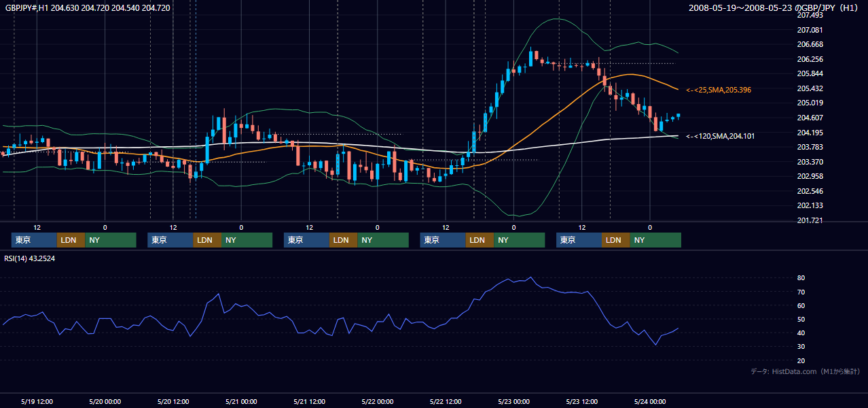
Task: Click price axis value 205.432
Action: click(x=810, y=88)
